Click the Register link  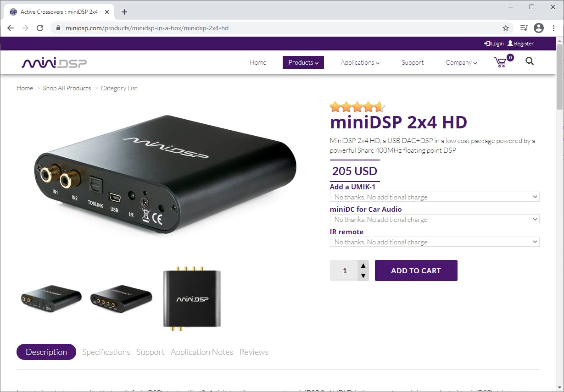(x=520, y=44)
